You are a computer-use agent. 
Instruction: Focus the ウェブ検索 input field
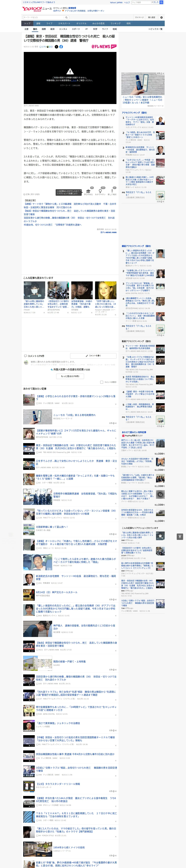141,2
